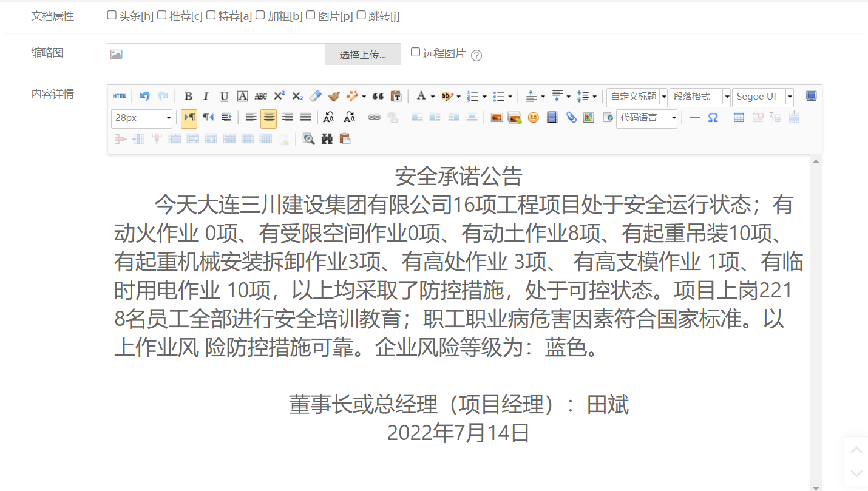The height and width of the screenshot is (491, 868).
Task: Expand the font color arrow
Action: coord(433,97)
